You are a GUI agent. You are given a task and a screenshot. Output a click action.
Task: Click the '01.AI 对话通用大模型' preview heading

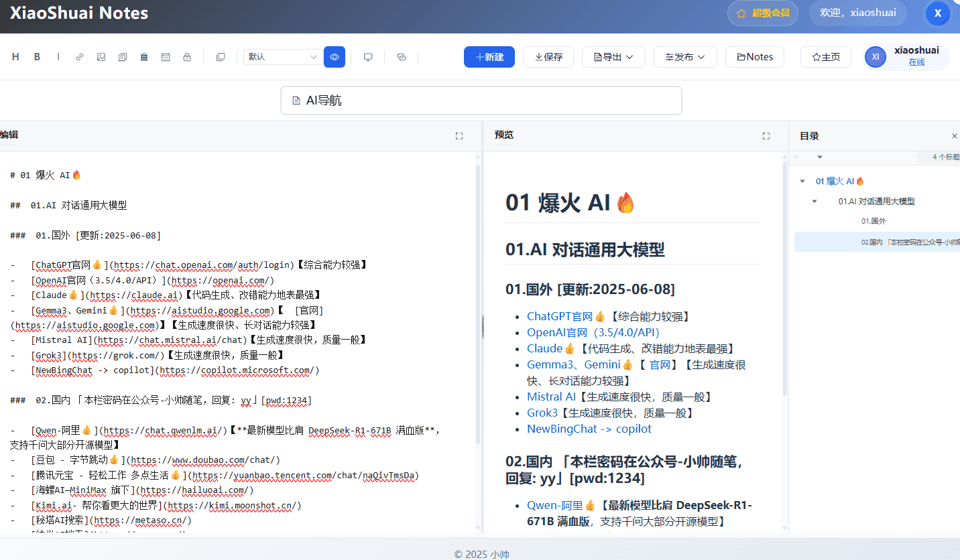click(x=585, y=250)
